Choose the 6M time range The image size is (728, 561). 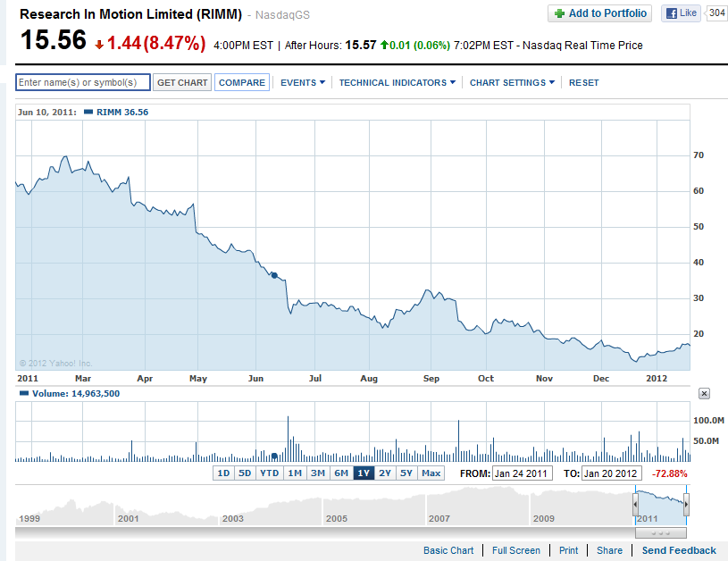coord(341,473)
